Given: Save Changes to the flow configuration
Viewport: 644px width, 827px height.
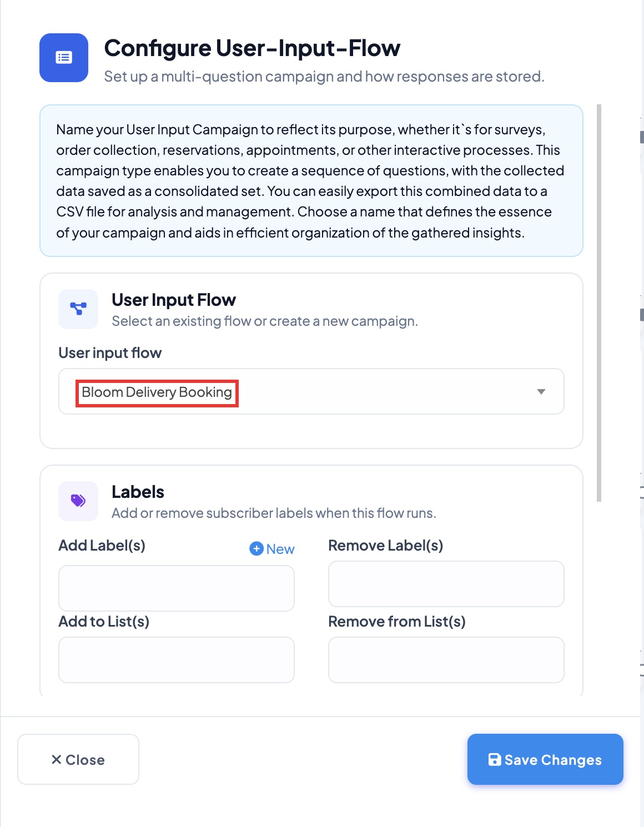Looking at the screenshot, I should click(545, 759).
